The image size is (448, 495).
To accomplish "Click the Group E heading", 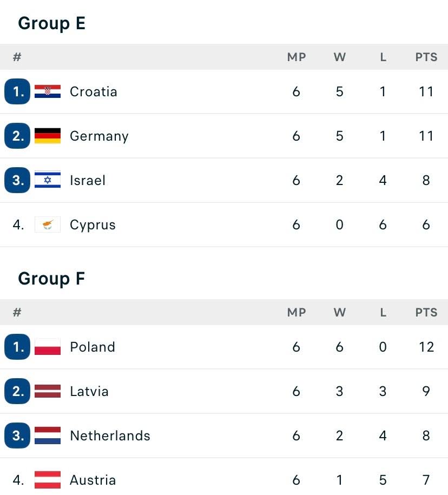I will 52,23.
